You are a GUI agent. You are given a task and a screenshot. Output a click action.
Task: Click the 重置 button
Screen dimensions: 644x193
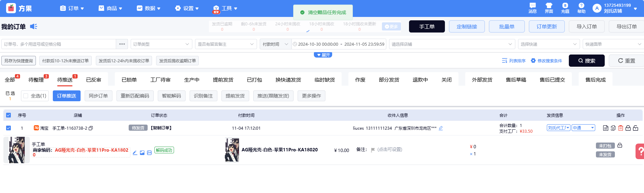(627, 61)
